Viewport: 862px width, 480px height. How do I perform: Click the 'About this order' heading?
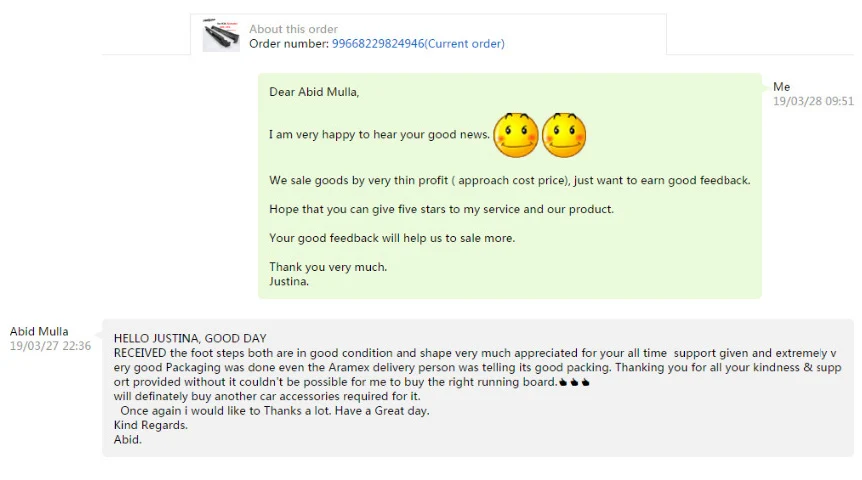293,29
